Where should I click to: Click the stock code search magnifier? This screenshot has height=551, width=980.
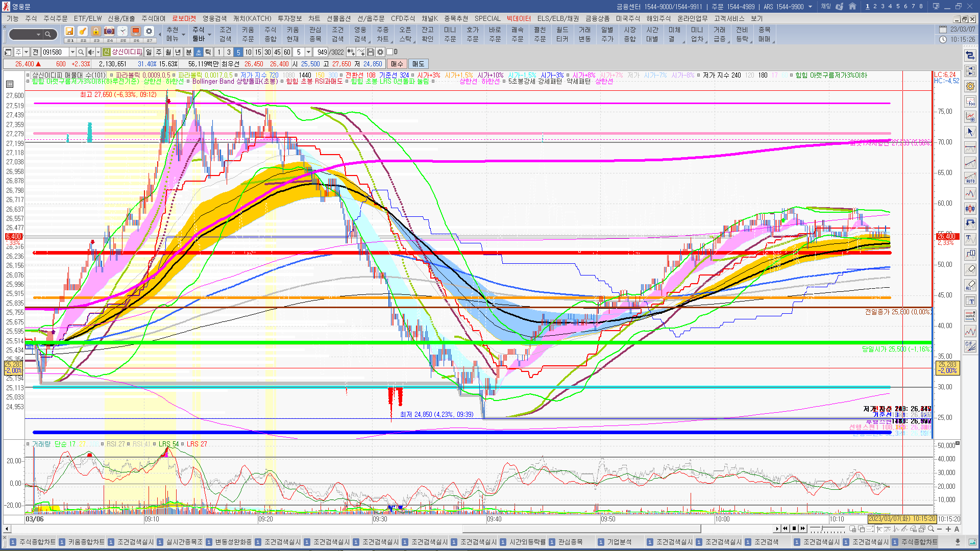(81, 52)
